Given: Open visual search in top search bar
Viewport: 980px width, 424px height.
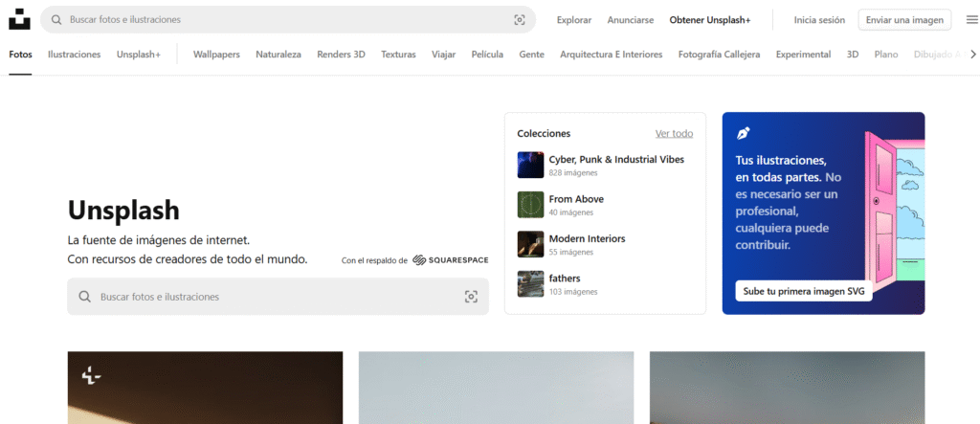Looking at the screenshot, I should coord(520,20).
